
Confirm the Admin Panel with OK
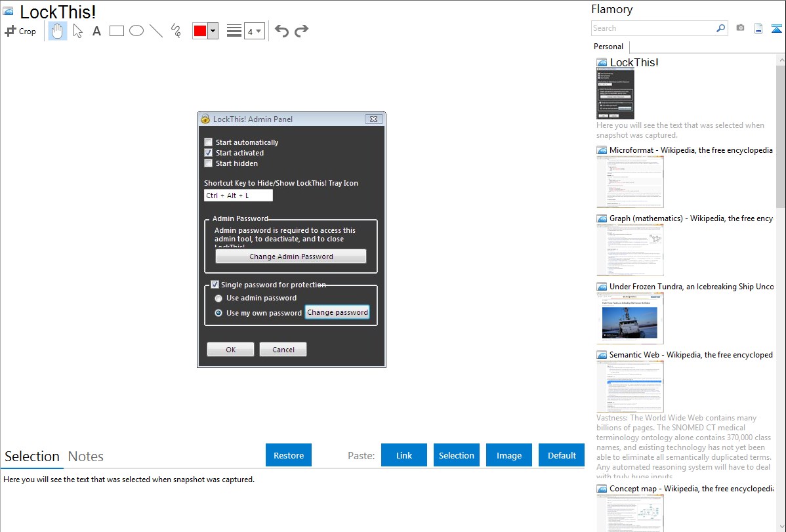tap(230, 350)
